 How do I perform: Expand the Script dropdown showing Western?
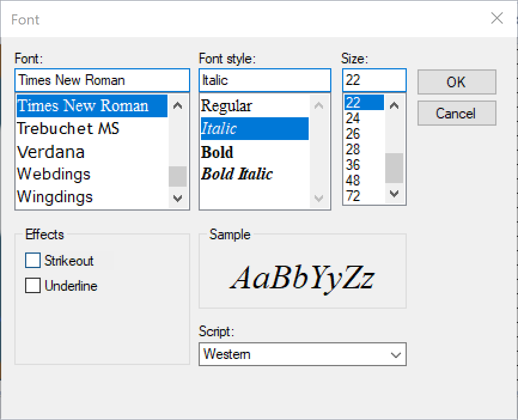pos(302,354)
